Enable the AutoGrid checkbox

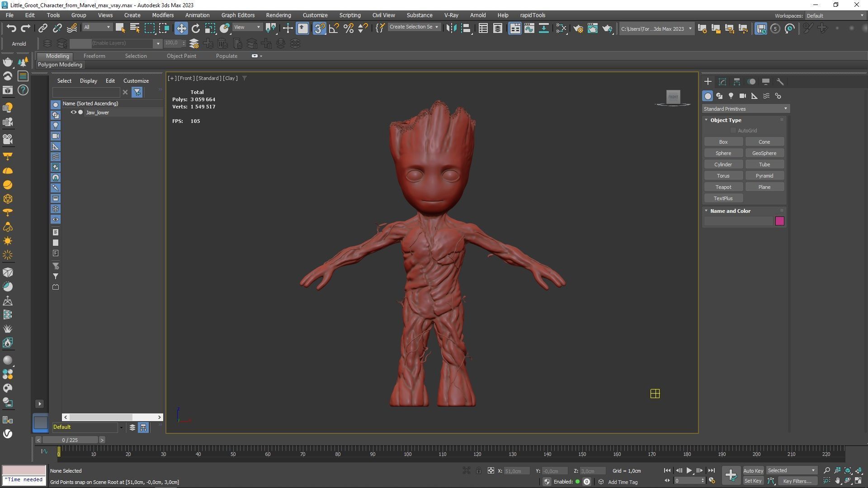tap(733, 131)
